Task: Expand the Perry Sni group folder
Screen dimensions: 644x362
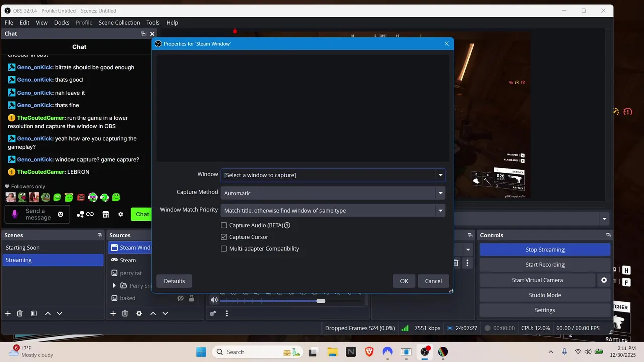Action: pos(114,286)
